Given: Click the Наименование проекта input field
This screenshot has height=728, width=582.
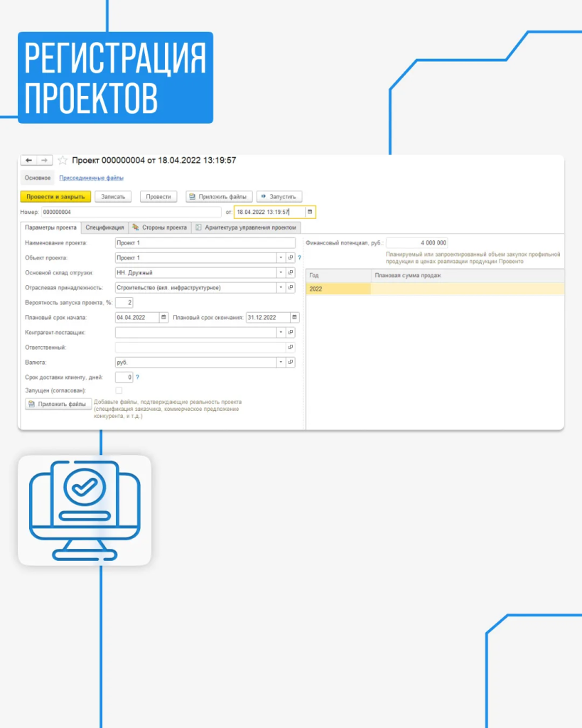Looking at the screenshot, I should click(205, 242).
